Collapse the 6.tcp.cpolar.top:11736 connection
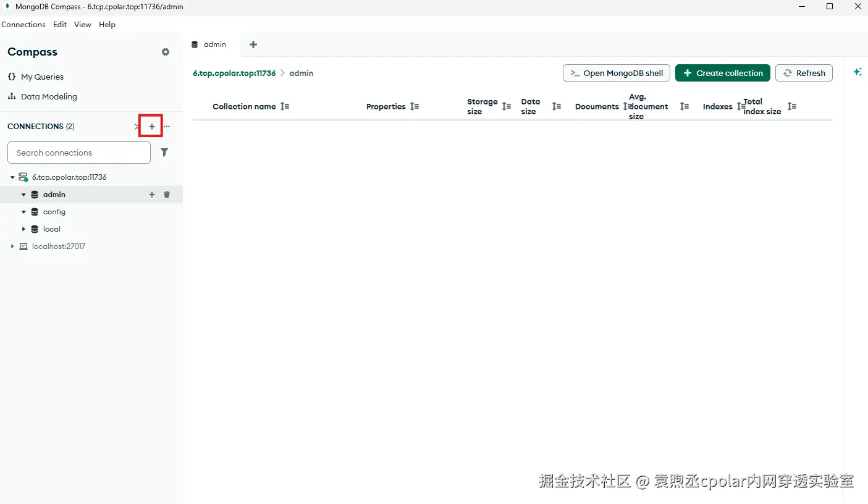The height and width of the screenshot is (504, 868). click(x=12, y=177)
